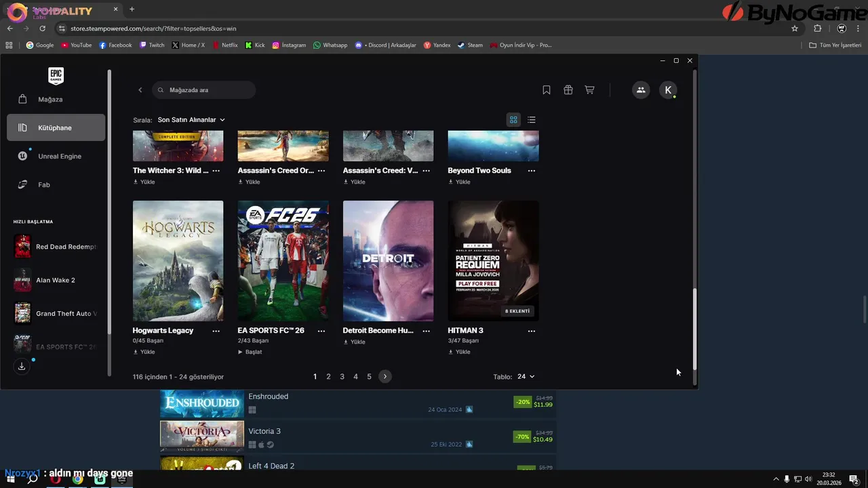Switch library to list view

pos(532,120)
